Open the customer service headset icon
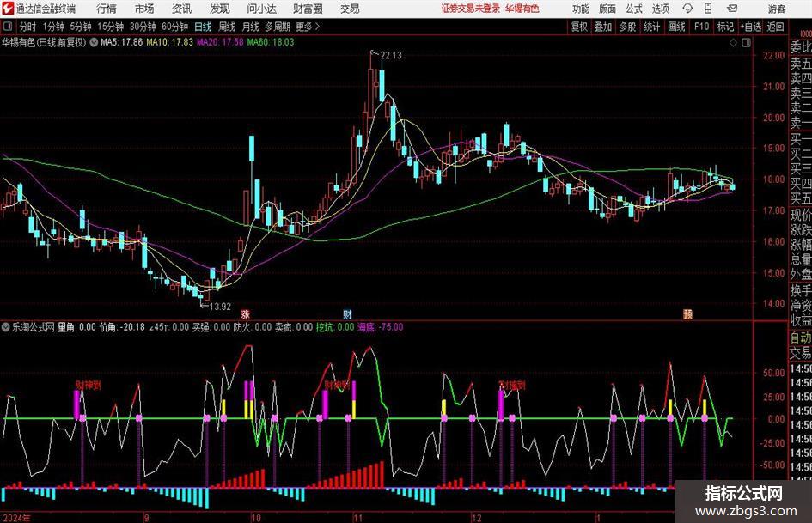The height and width of the screenshot is (523, 812). tap(687, 9)
